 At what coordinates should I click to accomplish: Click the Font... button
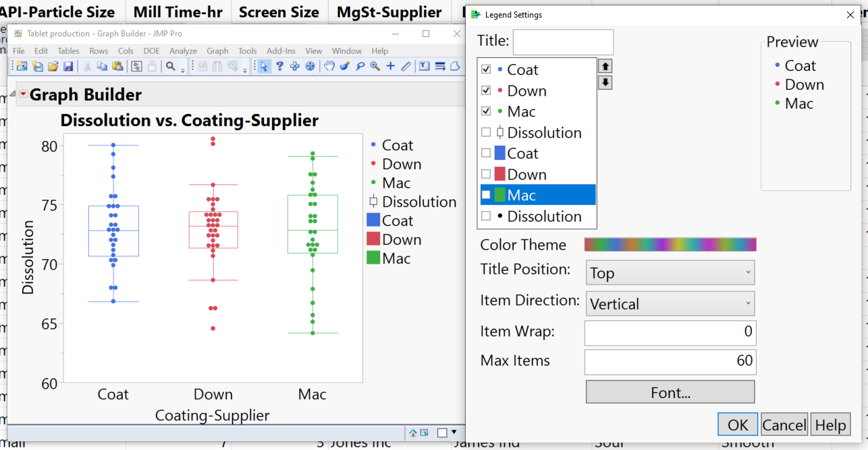pos(670,392)
